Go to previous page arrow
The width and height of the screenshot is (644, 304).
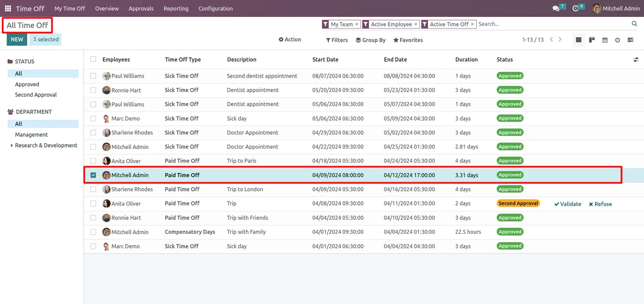coord(551,39)
